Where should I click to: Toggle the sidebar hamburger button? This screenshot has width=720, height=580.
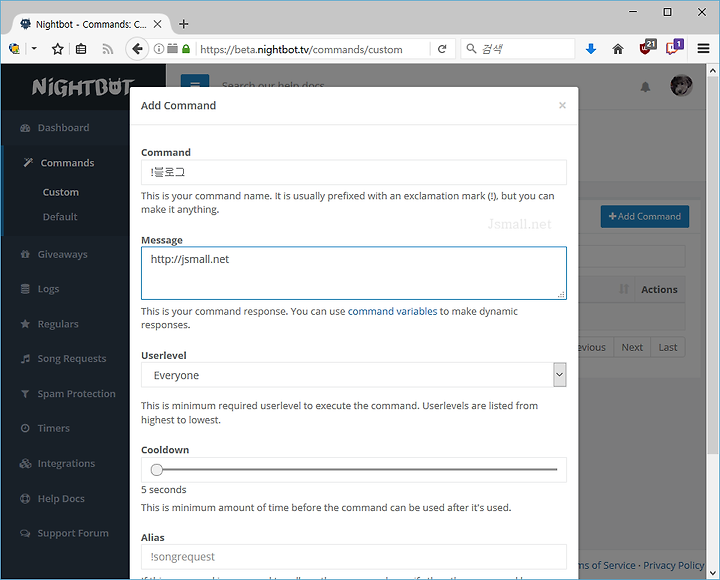(x=195, y=81)
